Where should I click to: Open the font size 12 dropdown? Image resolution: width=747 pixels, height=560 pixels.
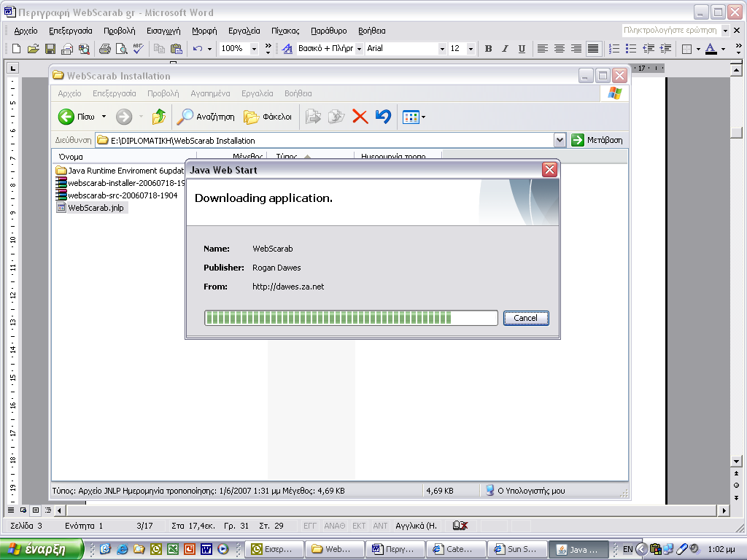tap(471, 49)
